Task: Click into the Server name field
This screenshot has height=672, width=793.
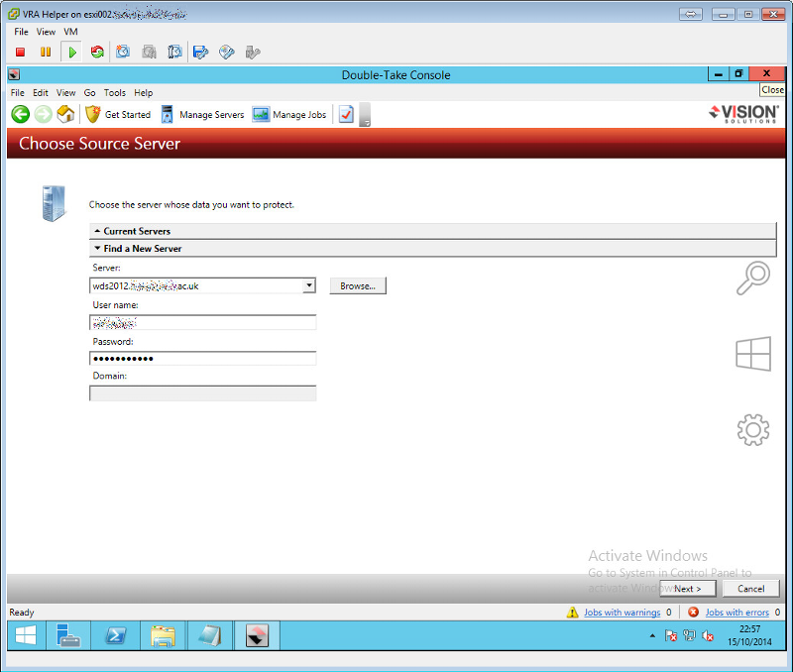Action: coord(196,285)
